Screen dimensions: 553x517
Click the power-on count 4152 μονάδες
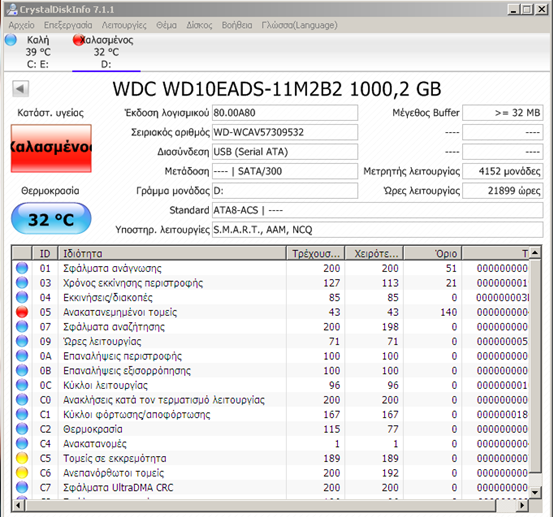click(x=503, y=171)
